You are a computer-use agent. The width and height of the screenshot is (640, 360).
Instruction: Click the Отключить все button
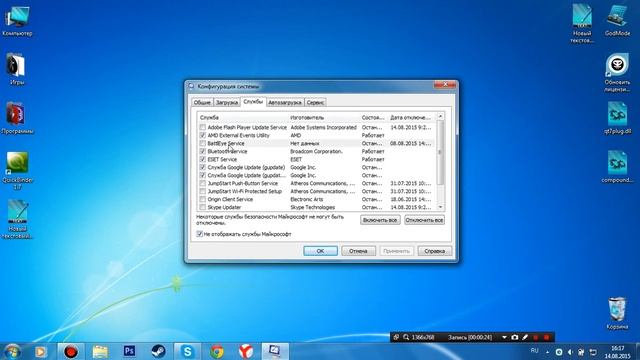pyautogui.click(x=424, y=220)
